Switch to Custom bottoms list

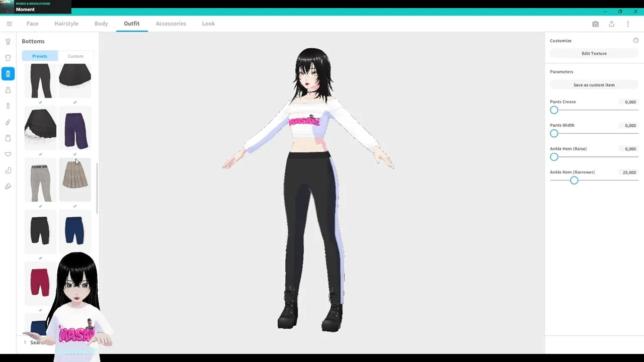point(75,56)
